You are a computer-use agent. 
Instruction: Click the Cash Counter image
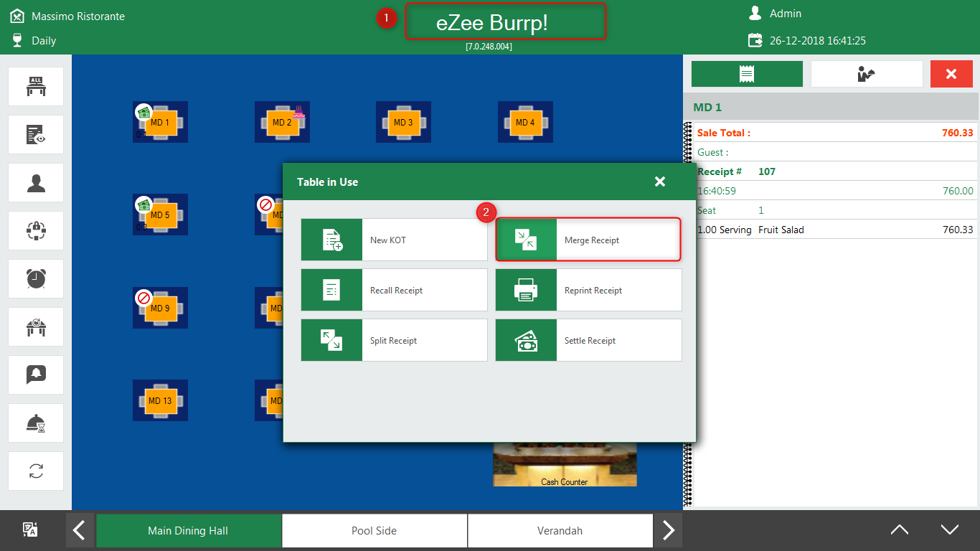(x=565, y=465)
